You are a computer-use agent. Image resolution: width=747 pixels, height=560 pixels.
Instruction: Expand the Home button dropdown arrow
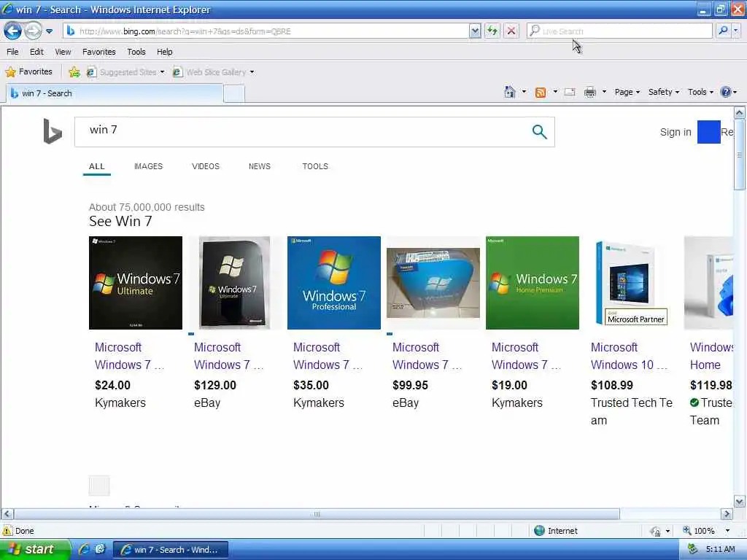click(524, 91)
